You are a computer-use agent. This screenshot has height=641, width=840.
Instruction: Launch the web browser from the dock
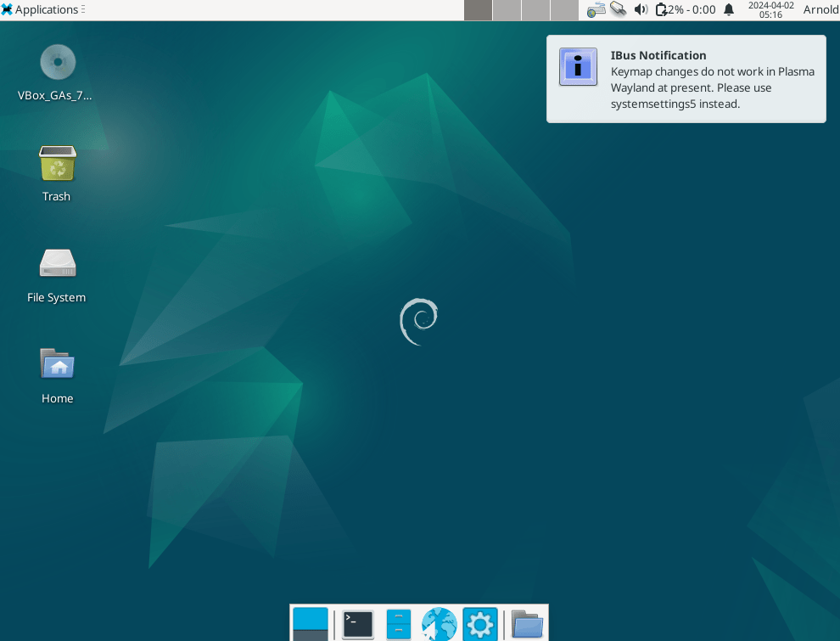click(x=439, y=624)
